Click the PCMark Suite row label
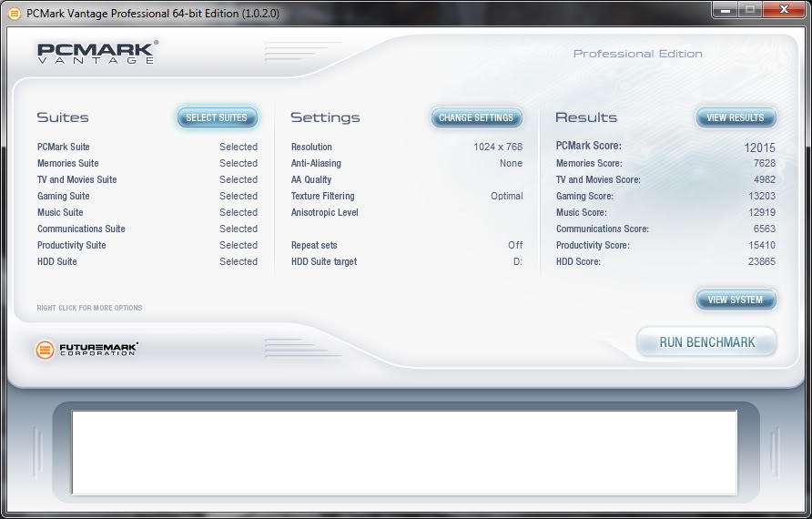 tap(63, 148)
